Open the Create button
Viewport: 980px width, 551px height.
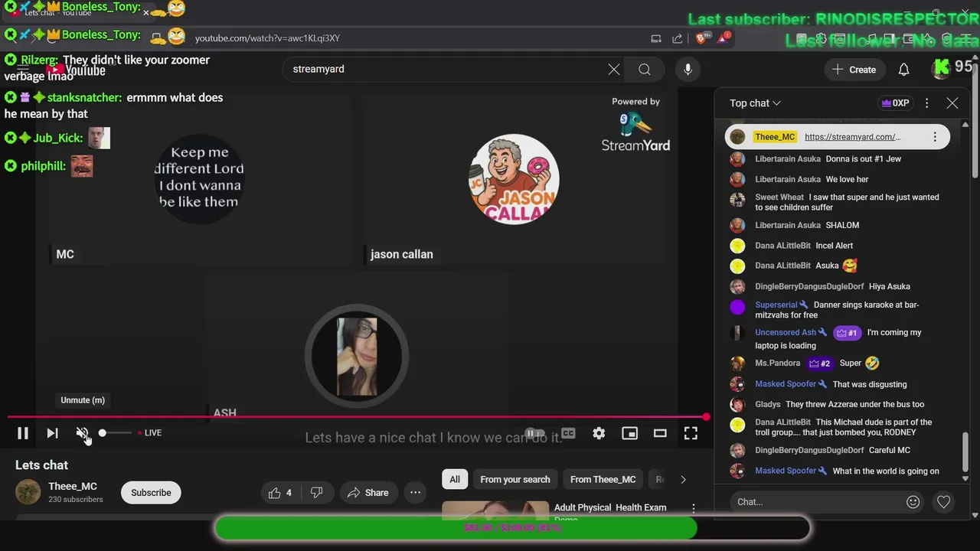pyautogui.click(x=854, y=70)
